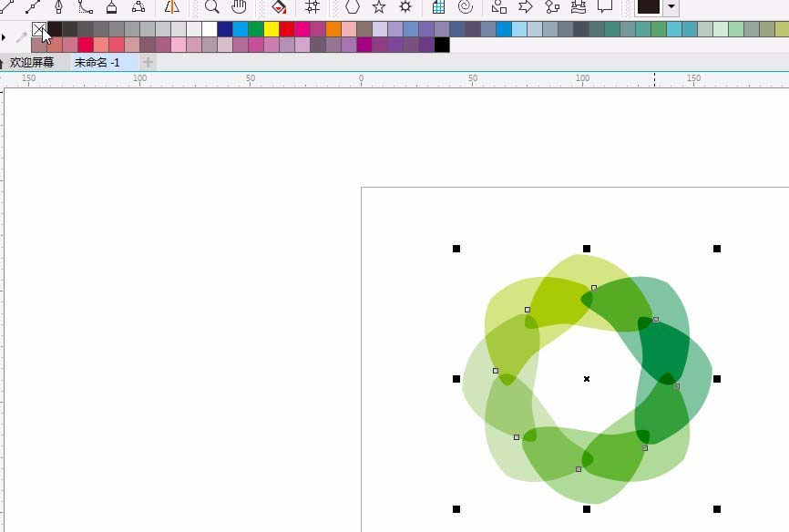Select the Banner Shapes tool

(x=579, y=6)
